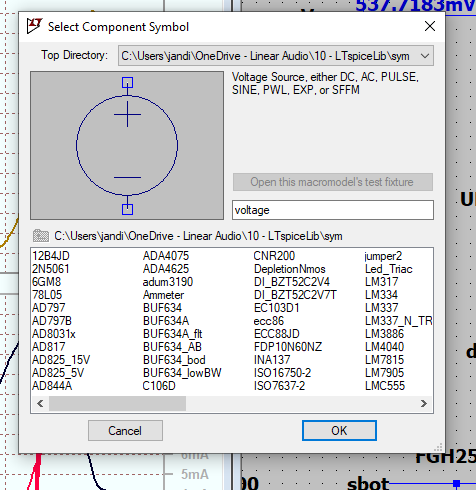Select component LM7815

pyautogui.click(x=384, y=360)
